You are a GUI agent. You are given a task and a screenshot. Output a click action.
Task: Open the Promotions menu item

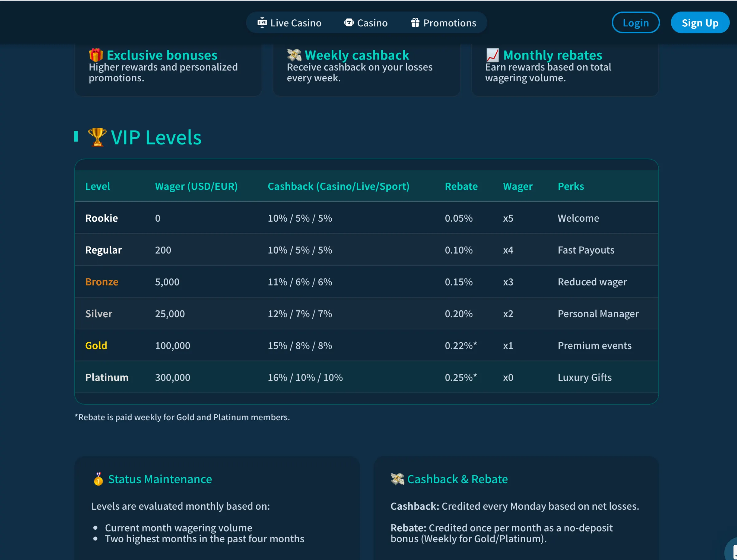pos(443,23)
